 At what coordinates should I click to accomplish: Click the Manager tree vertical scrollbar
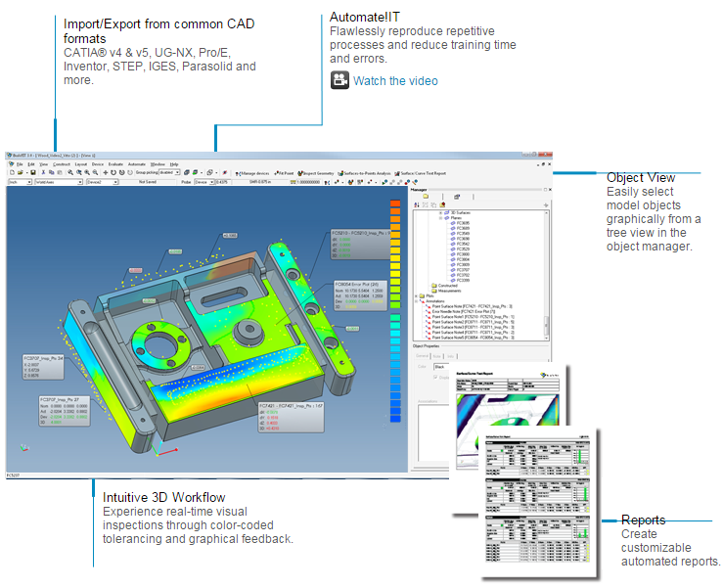(546, 276)
